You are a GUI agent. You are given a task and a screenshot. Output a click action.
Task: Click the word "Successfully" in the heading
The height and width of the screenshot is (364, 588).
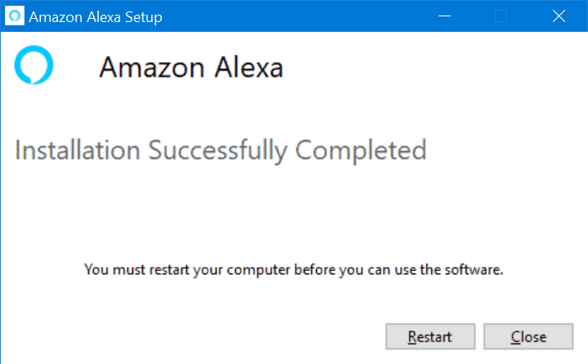[x=217, y=151]
